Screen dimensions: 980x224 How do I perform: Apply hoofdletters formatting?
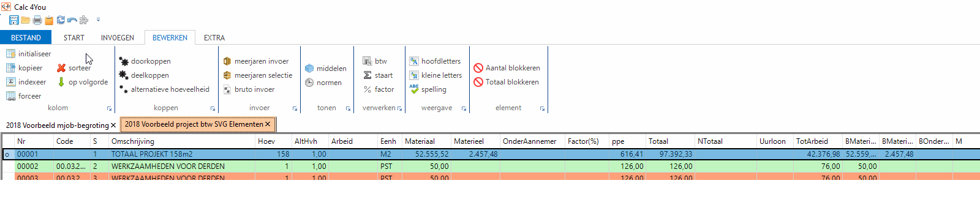(435, 61)
